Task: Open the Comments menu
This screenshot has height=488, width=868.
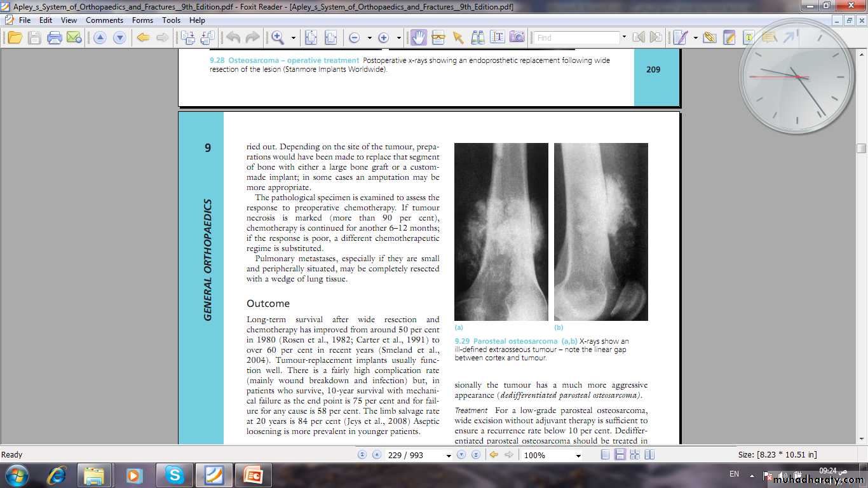Action: (104, 20)
